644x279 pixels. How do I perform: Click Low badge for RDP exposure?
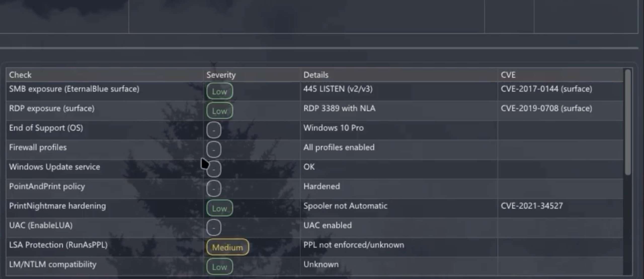219,111
